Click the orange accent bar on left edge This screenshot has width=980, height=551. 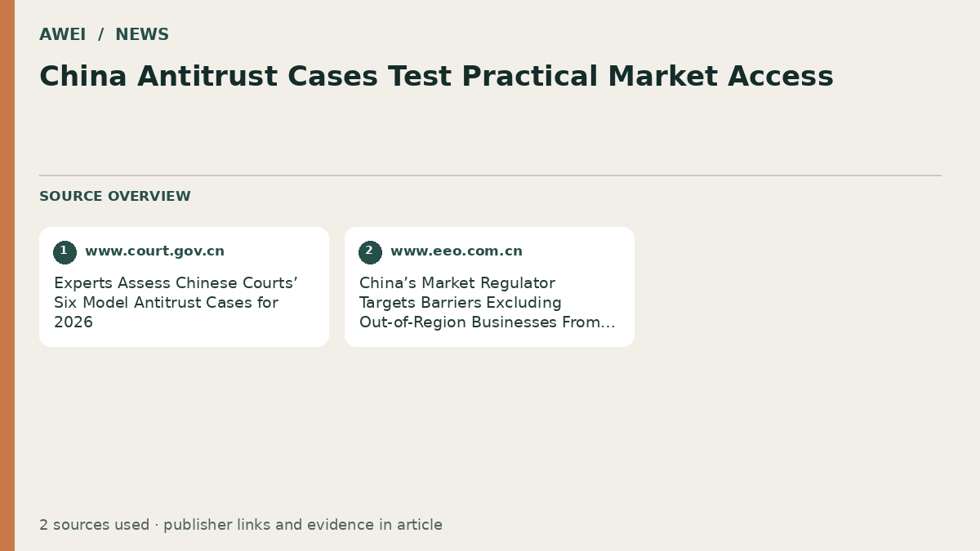click(7, 275)
